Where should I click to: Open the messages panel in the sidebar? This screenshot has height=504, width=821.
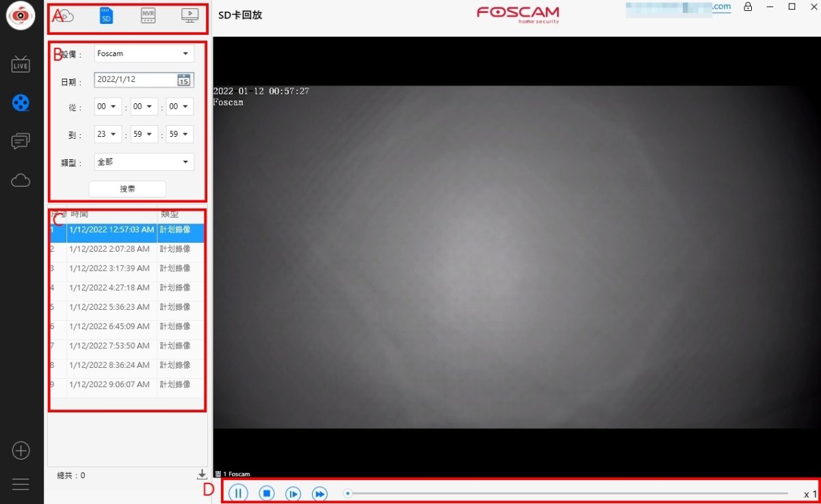[x=21, y=141]
